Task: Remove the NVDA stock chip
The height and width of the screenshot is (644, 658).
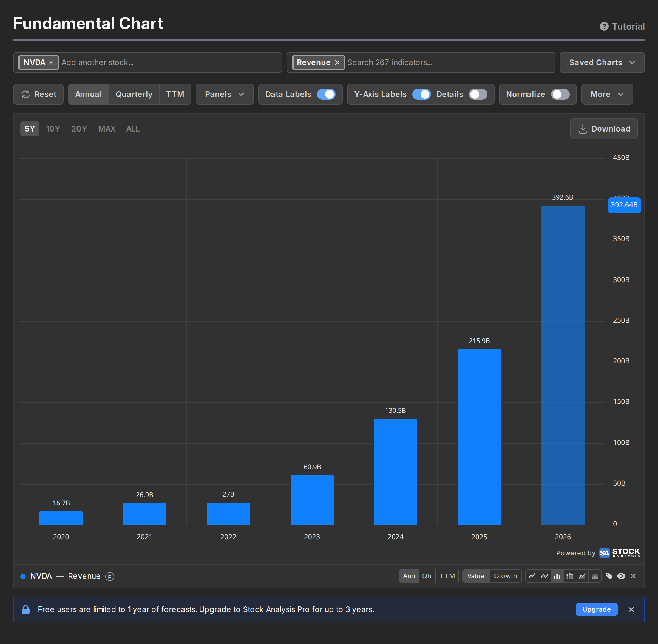Action: coord(51,62)
